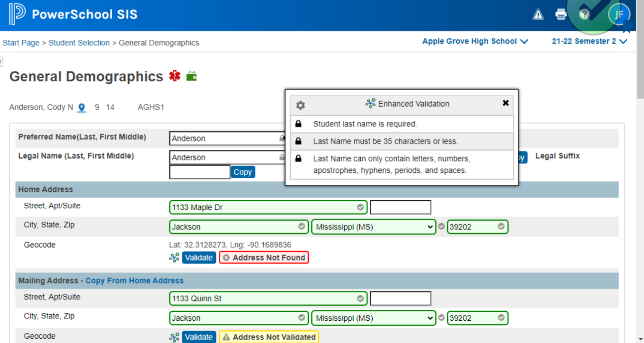Viewport: 644px width, 343px height.
Task: Click mailing Apt/Suite empty field
Action: coord(401,298)
